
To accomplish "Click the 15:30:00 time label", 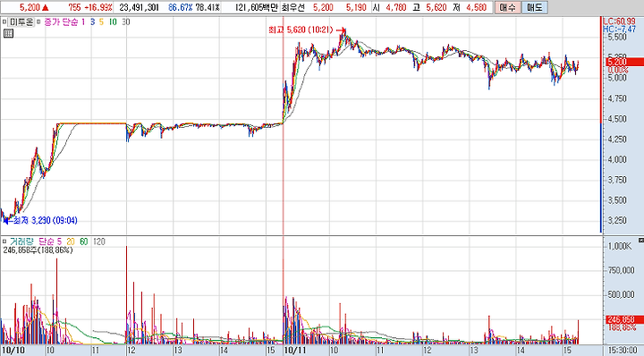I will point(622,351).
